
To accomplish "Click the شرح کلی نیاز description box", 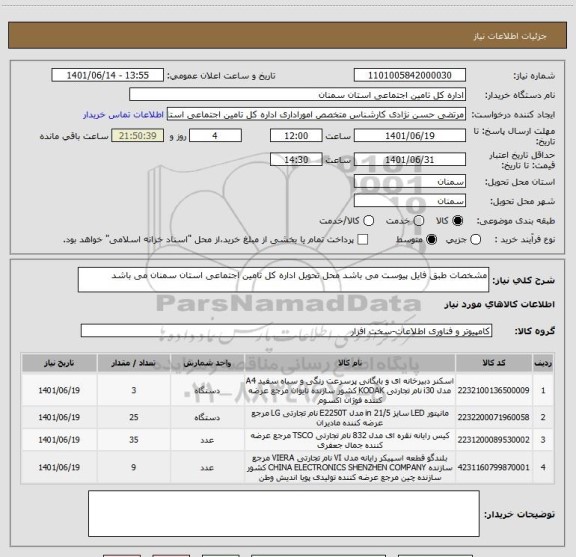I will (x=283, y=280).
